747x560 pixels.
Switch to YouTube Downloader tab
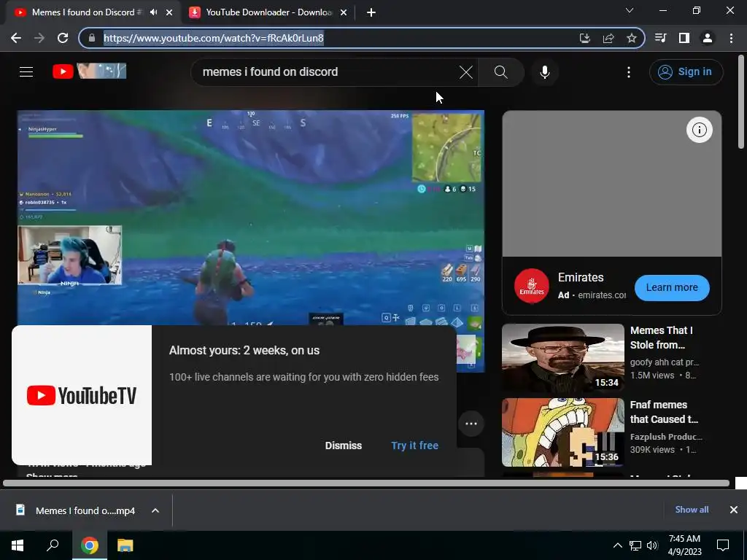point(269,12)
